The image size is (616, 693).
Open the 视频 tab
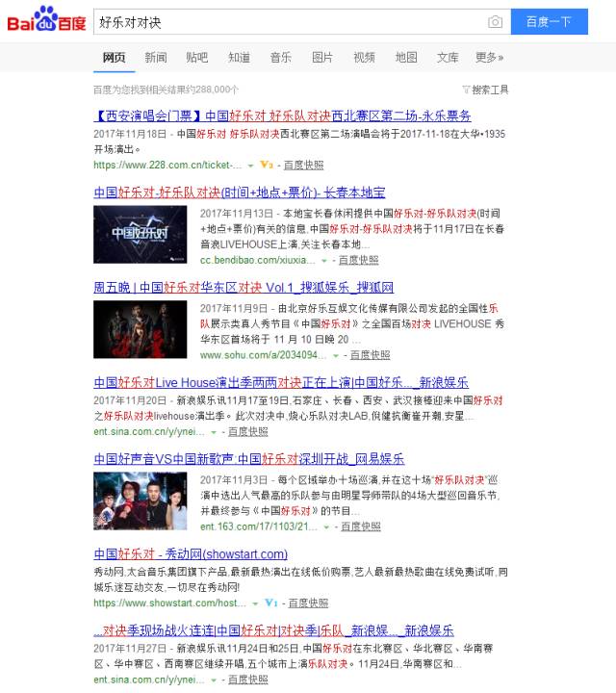pos(364,58)
